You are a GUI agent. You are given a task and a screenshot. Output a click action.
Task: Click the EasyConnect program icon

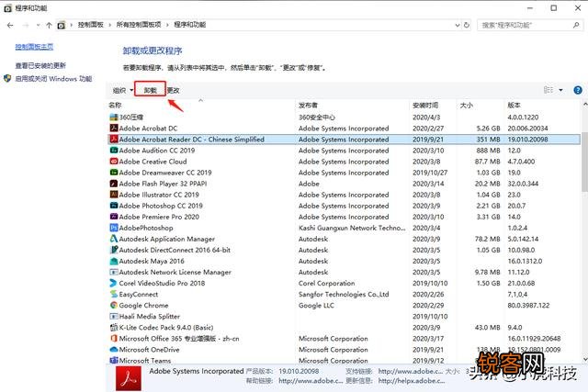coord(114,294)
